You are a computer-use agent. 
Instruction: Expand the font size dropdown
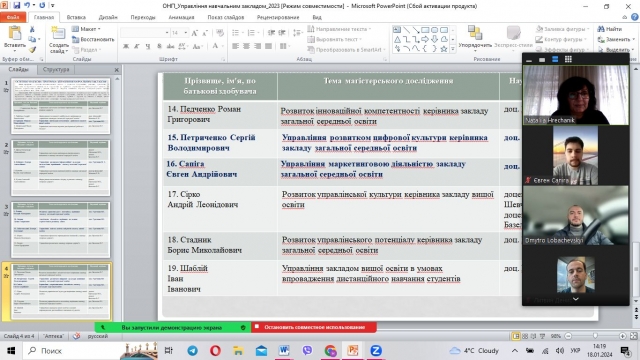tap(186, 33)
